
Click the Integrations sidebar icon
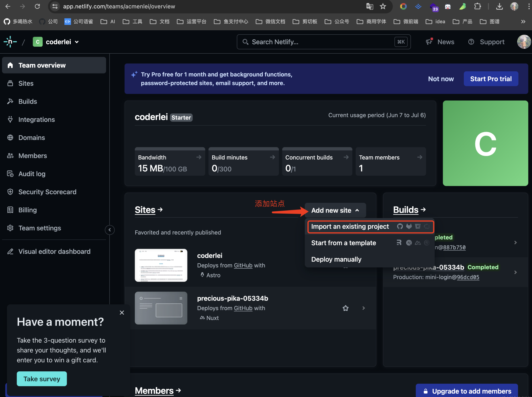pyautogui.click(x=11, y=119)
